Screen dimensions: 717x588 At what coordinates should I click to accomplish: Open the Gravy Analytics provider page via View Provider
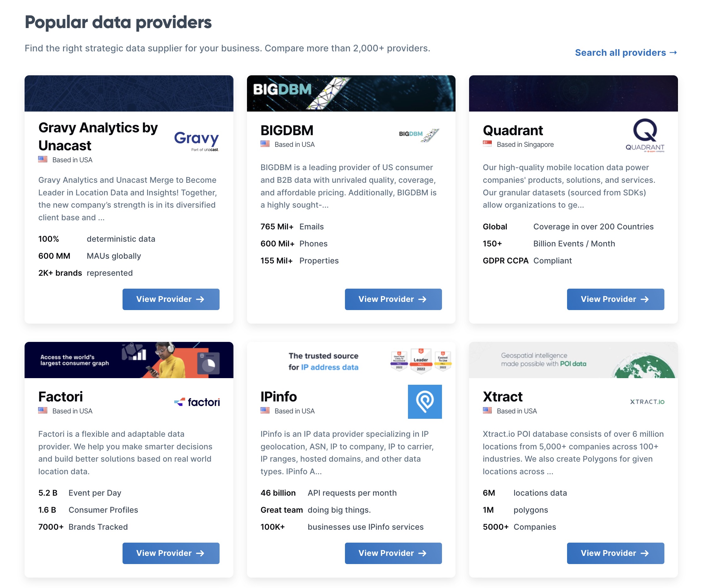click(171, 299)
